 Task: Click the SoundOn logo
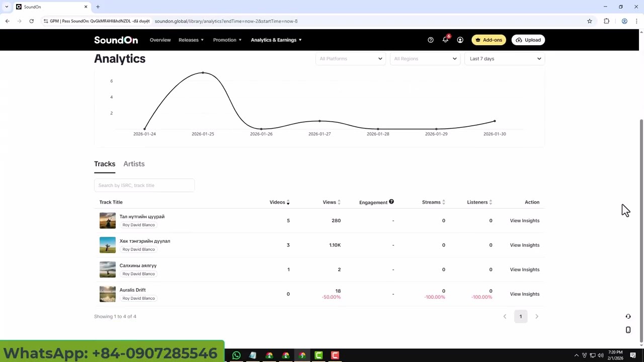[116, 40]
